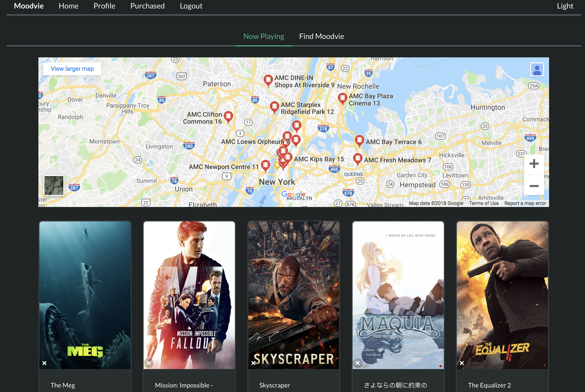Open the Profile page
This screenshot has height=392, width=585.
(104, 6)
